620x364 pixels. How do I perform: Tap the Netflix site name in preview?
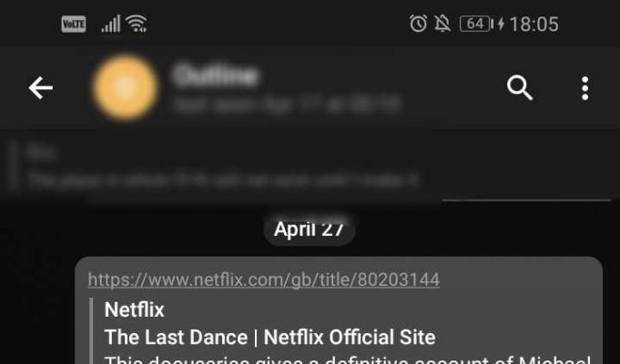135,309
